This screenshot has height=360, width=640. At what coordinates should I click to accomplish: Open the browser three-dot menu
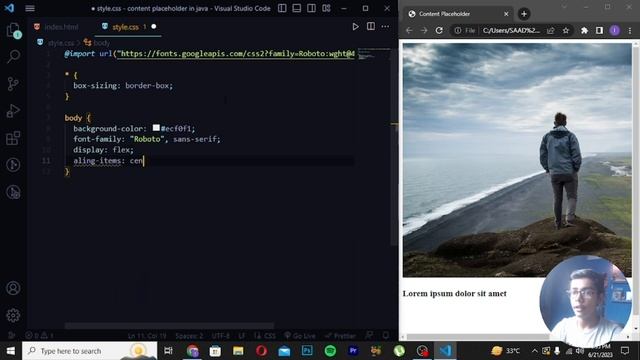click(630, 30)
